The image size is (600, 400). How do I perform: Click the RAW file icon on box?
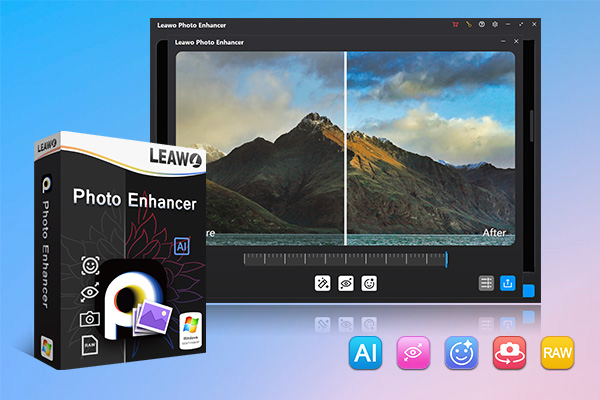click(90, 344)
